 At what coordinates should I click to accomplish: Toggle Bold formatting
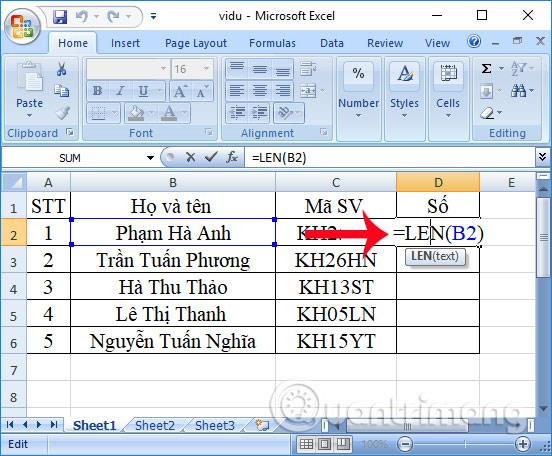98,92
